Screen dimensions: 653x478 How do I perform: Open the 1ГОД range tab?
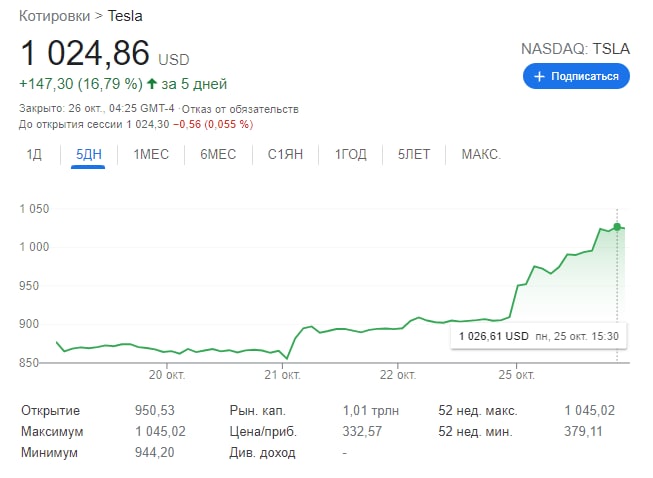[351, 154]
